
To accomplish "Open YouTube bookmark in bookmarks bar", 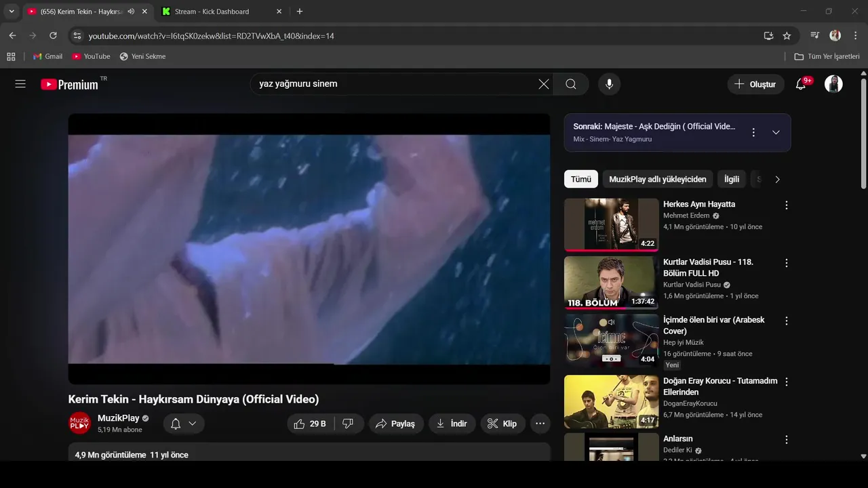I will click(x=91, y=56).
